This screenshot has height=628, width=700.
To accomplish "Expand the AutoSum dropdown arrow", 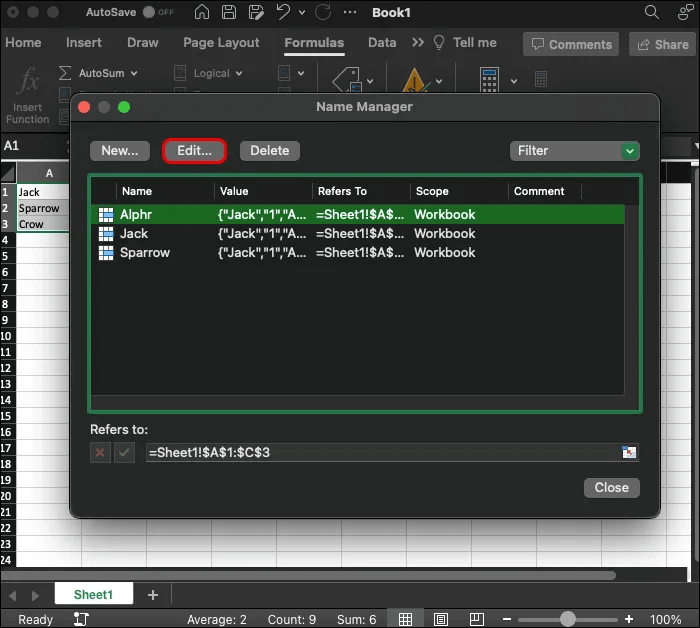I will point(133,74).
